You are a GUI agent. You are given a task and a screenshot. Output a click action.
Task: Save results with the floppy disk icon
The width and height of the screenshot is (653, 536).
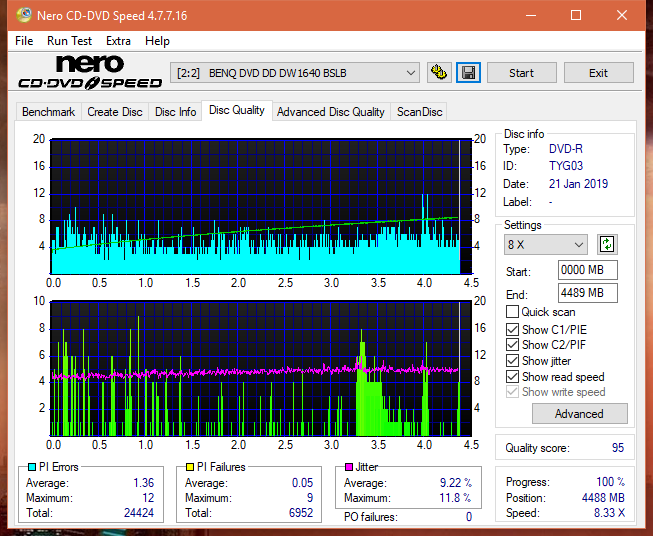tap(469, 73)
